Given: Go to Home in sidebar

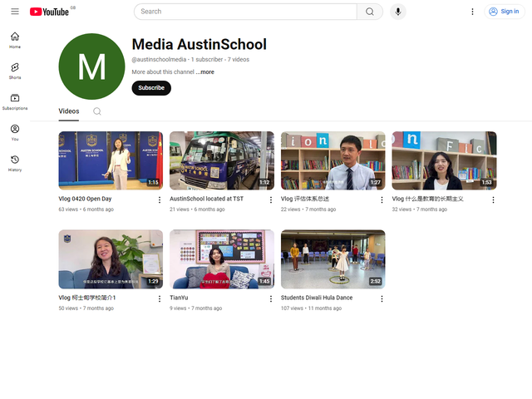Looking at the screenshot, I should click(15, 40).
